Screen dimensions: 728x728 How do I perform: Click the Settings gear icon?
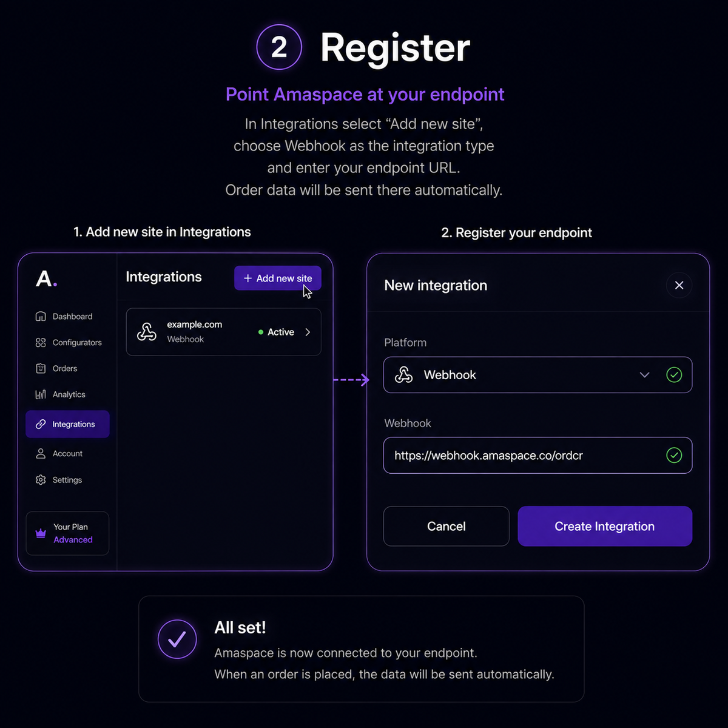click(x=41, y=479)
